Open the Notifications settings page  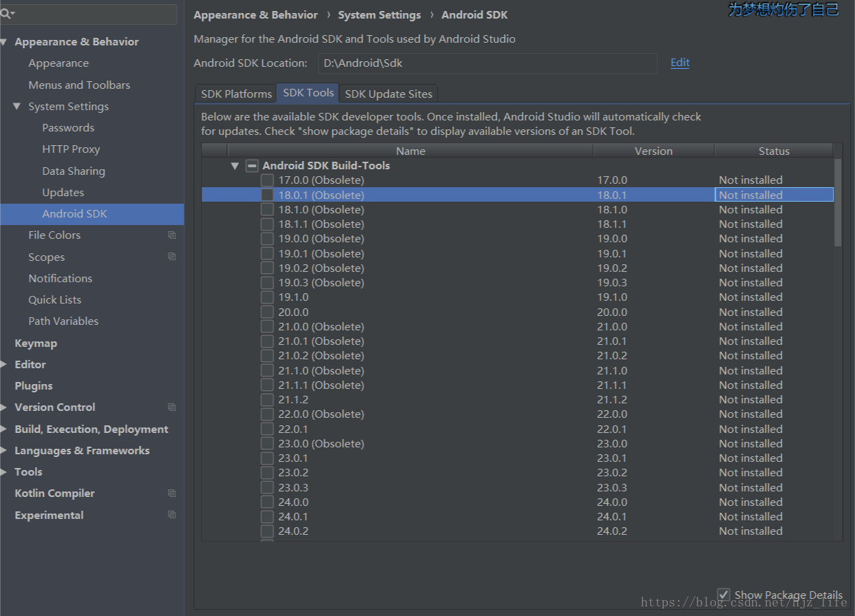tap(60, 279)
